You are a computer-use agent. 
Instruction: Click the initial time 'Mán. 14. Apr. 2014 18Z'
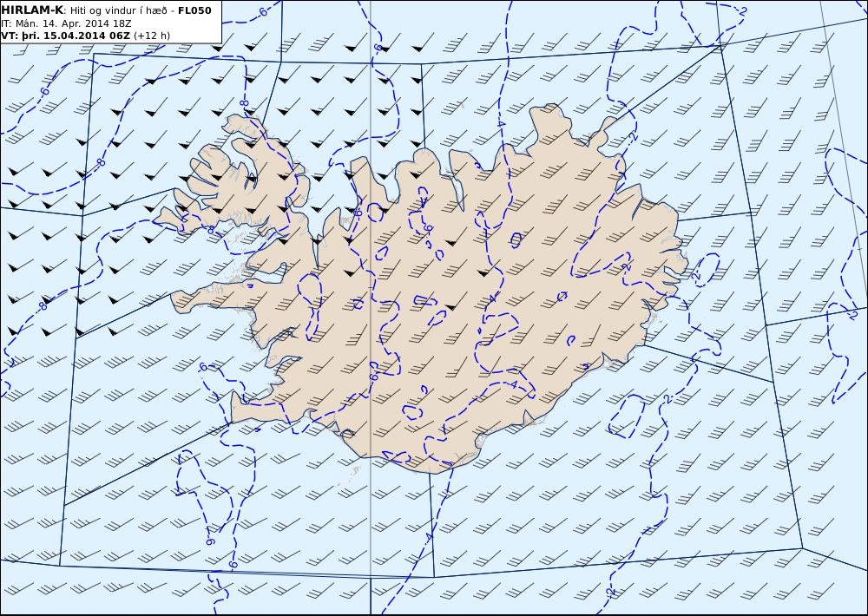pyautogui.click(x=74, y=23)
